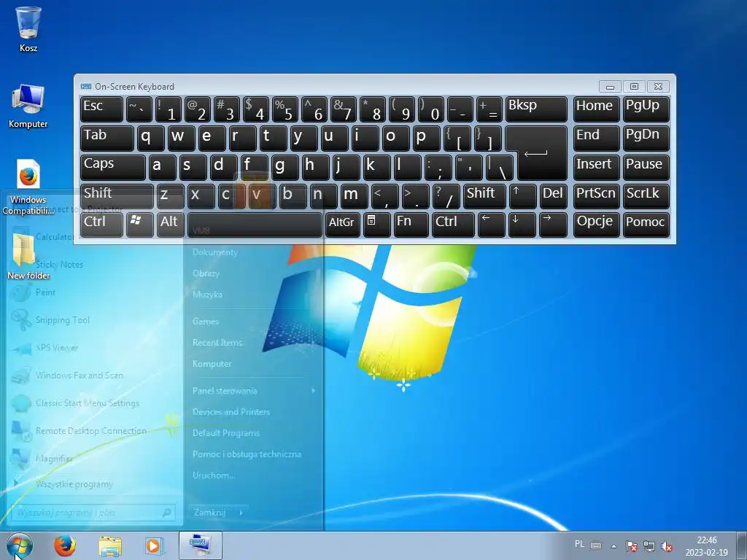Click the Esc key

coord(101,109)
